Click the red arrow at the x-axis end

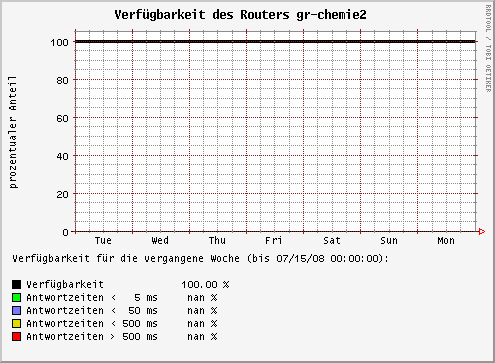pyautogui.click(x=482, y=231)
